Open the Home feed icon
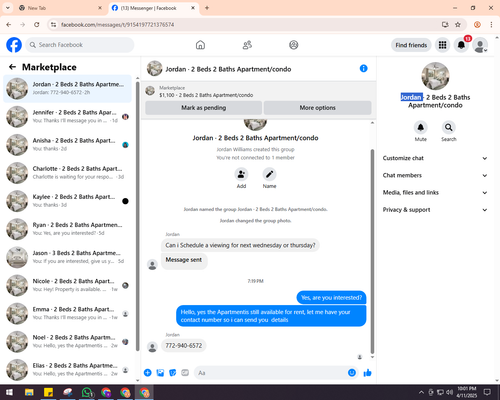This screenshot has height=400, width=500. [x=200, y=45]
